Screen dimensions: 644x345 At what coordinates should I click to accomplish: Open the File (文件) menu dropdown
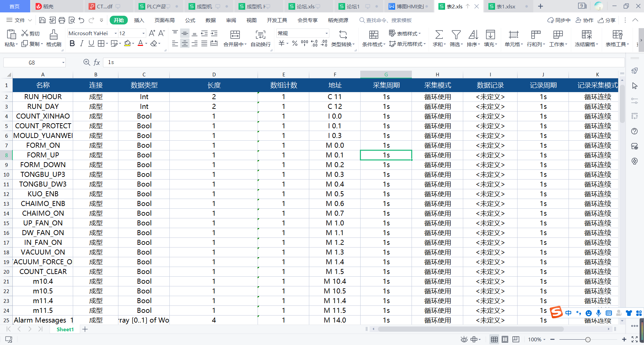pyautogui.click(x=19, y=20)
